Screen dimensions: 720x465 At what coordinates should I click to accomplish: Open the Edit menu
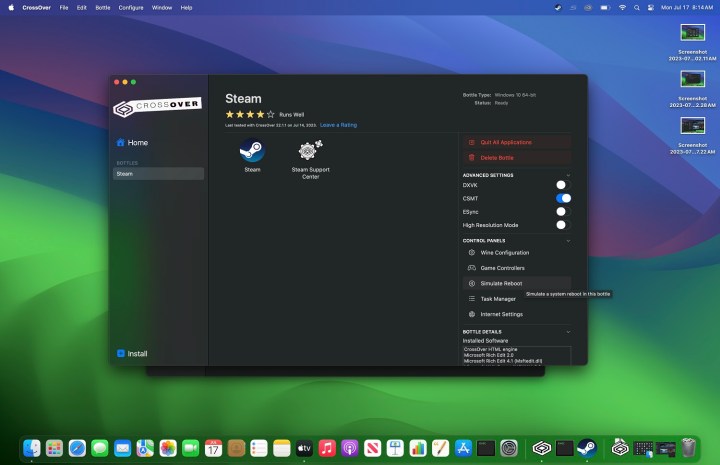(x=82, y=8)
